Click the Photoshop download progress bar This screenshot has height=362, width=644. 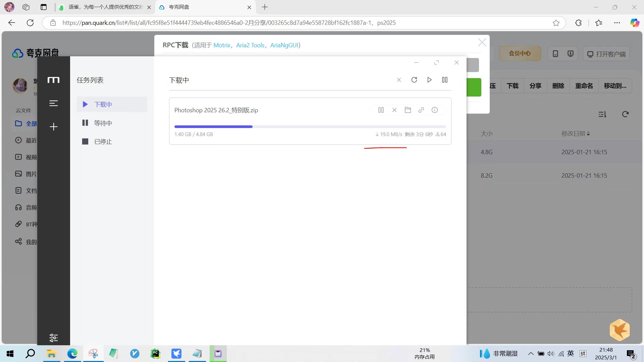(x=310, y=127)
